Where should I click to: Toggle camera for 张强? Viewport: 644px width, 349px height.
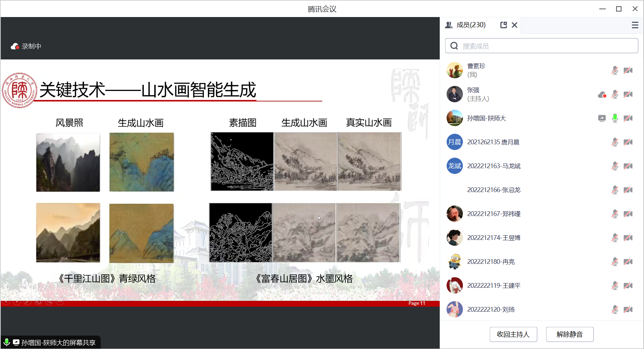(x=628, y=94)
